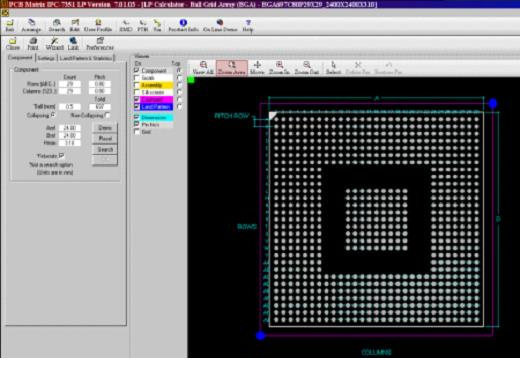Click the Demo button
520x372 pixels.
click(105, 128)
